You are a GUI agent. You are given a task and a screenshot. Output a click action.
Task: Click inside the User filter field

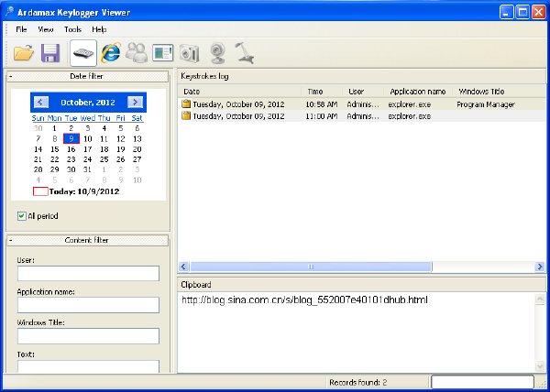[x=88, y=273]
